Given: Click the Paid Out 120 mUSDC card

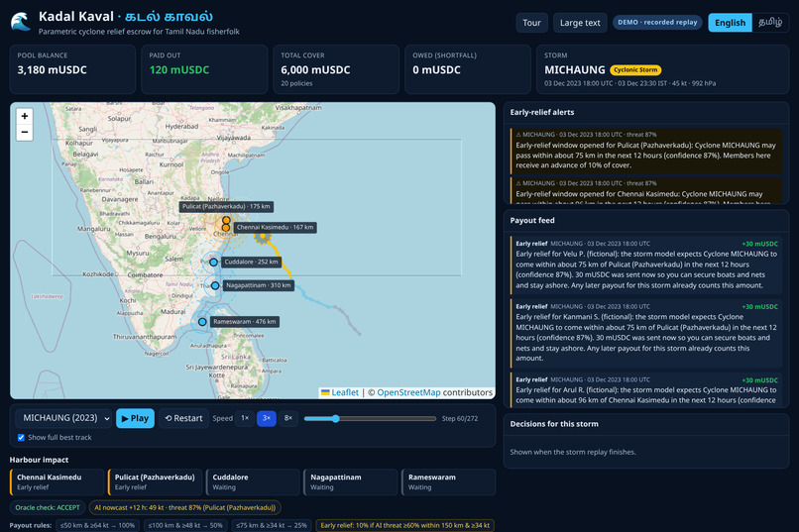Looking at the screenshot, I should [x=204, y=69].
